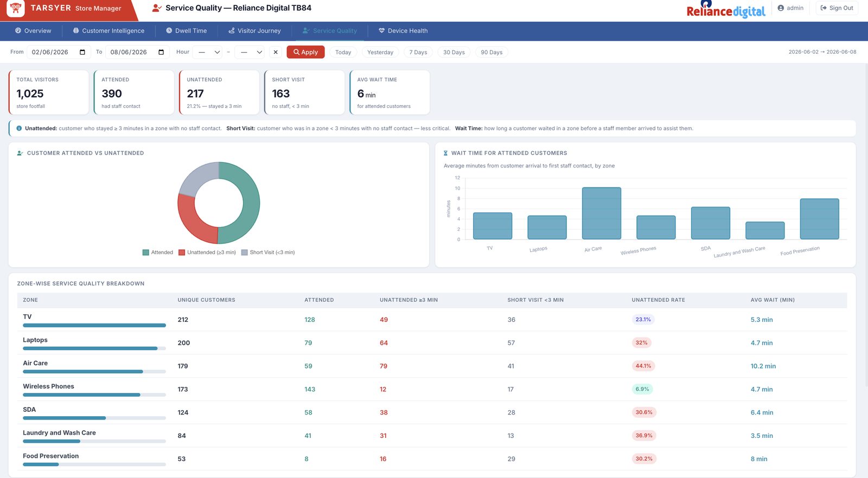This screenshot has height=478, width=868.
Task: Click the Unattended Rate column header
Action: 658,300
